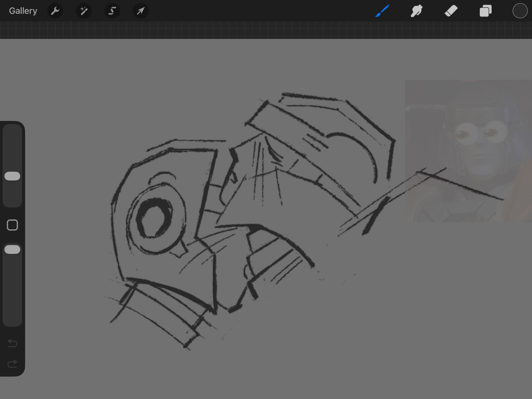The height and width of the screenshot is (399, 532).
Task: Select the Eraser tool
Action: [451, 11]
